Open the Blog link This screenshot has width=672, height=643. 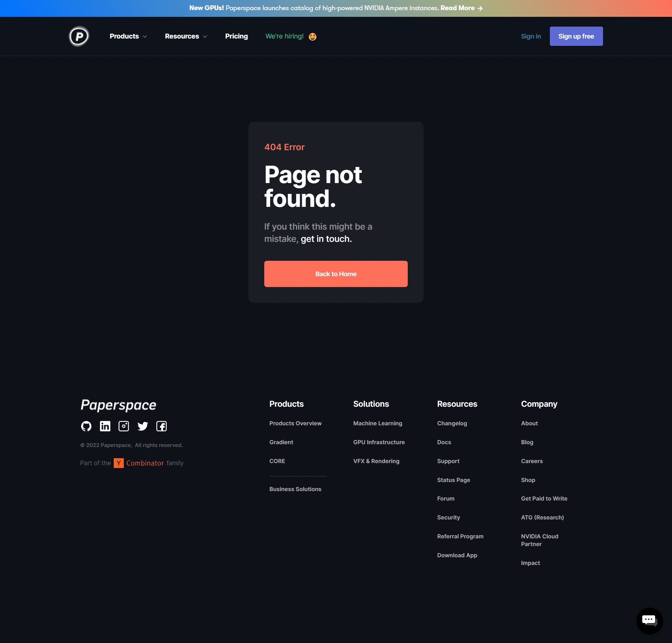(527, 442)
